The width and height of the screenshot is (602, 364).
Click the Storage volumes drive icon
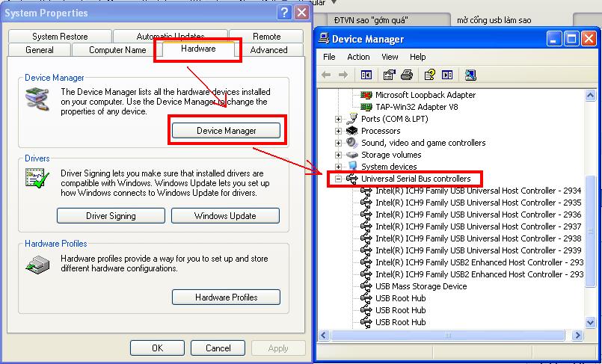(x=351, y=155)
